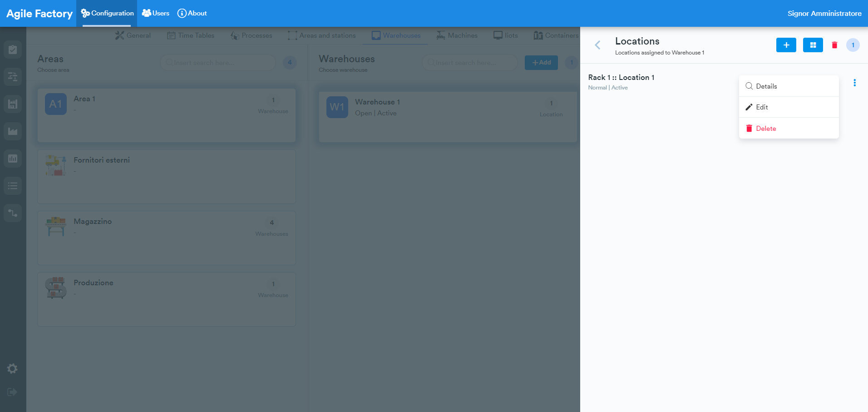Click the Areas search field
The width and height of the screenshot is (868, 412).
[x=218, y=63]
